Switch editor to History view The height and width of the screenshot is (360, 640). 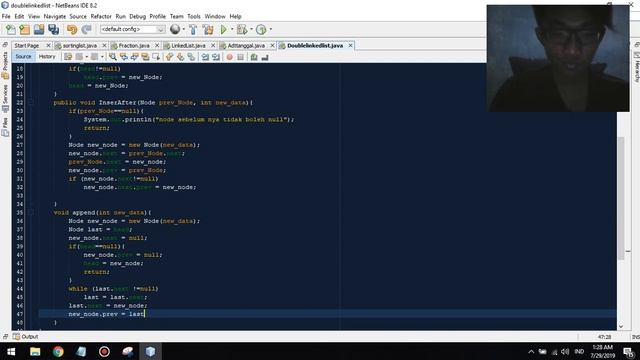(47, 57)
